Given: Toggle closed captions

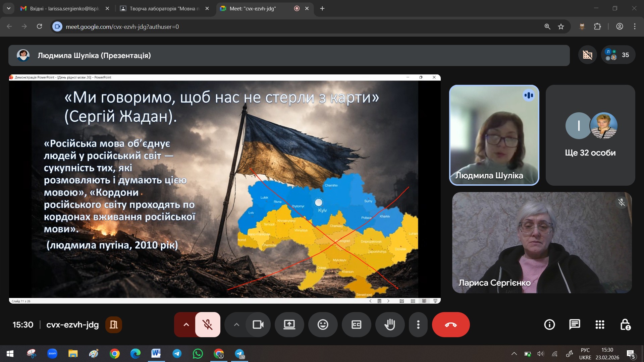Looking at the screenshot, I should click(x=356, y=324).
